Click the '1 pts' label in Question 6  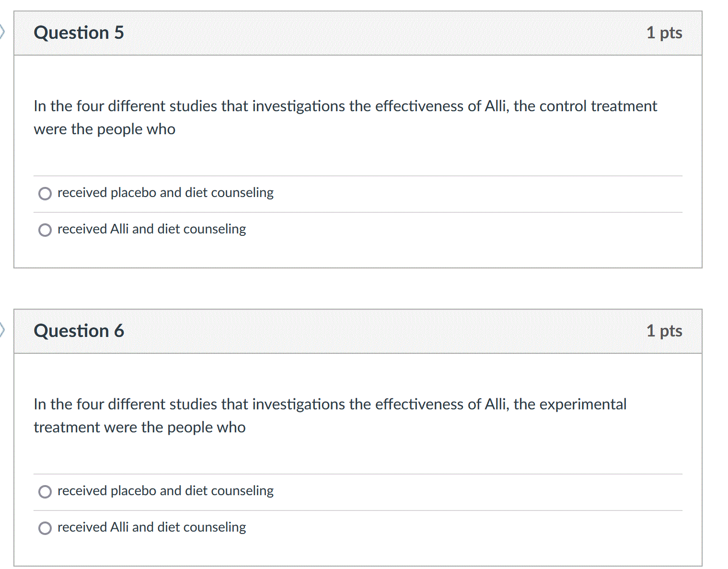664,331
